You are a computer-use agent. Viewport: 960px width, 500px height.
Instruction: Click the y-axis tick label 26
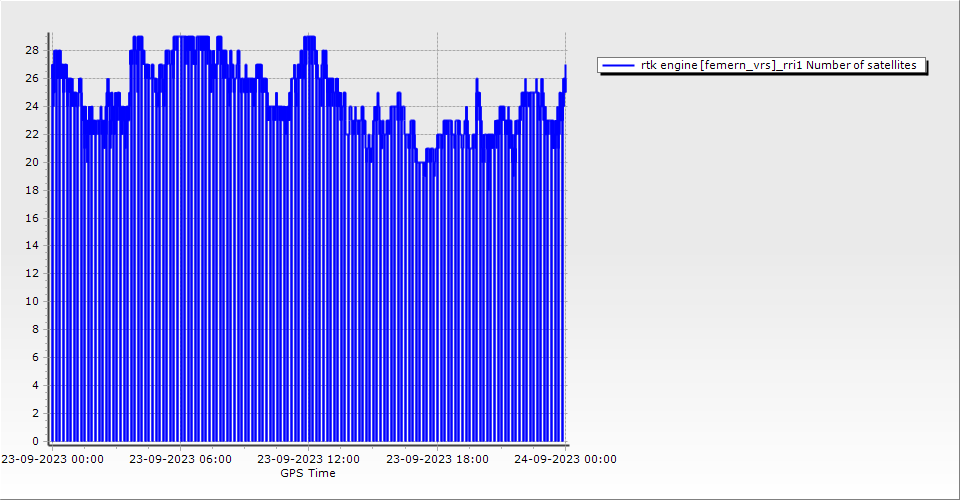pos(32,78)
